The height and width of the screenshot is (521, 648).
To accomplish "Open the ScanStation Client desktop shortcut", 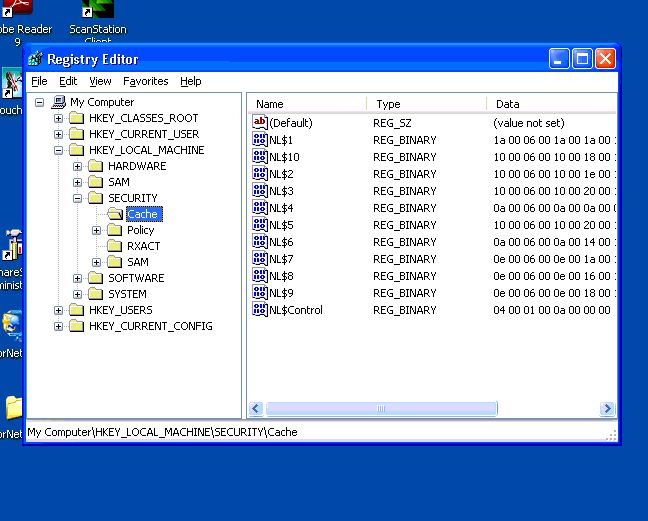I will coord(98,22).
